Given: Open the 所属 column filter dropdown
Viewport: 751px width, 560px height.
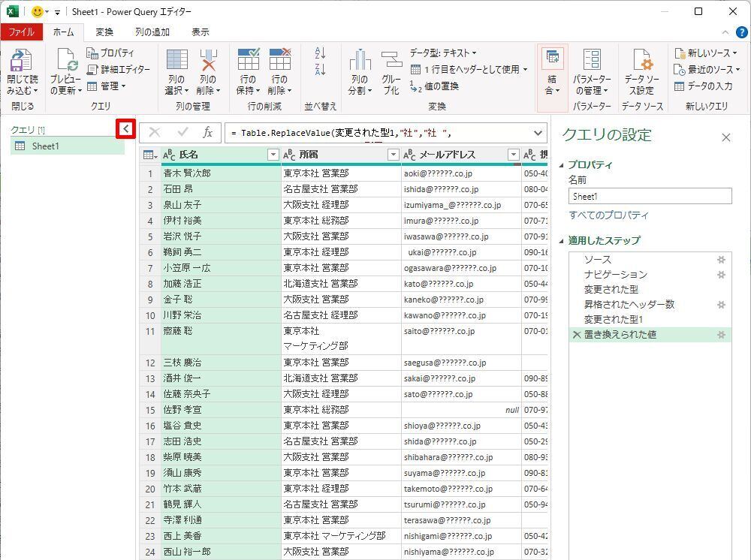Looking at the screenshot, I should coord(393,155).
